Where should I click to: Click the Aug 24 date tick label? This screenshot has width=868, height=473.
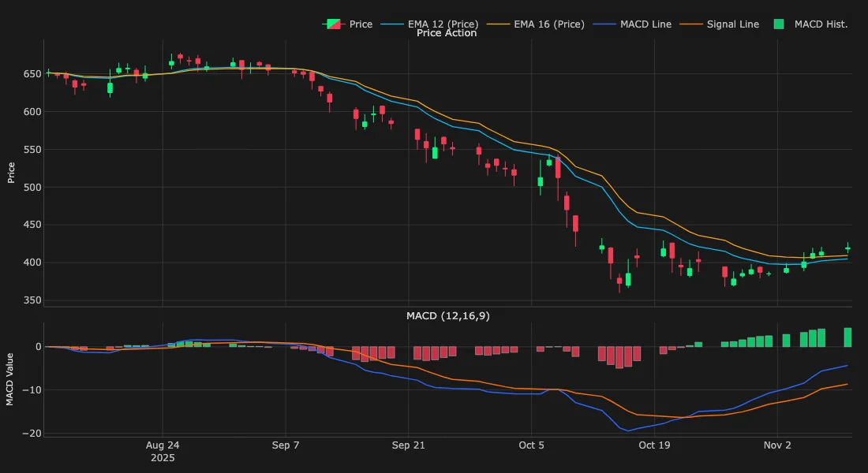[x=163, y=445]
